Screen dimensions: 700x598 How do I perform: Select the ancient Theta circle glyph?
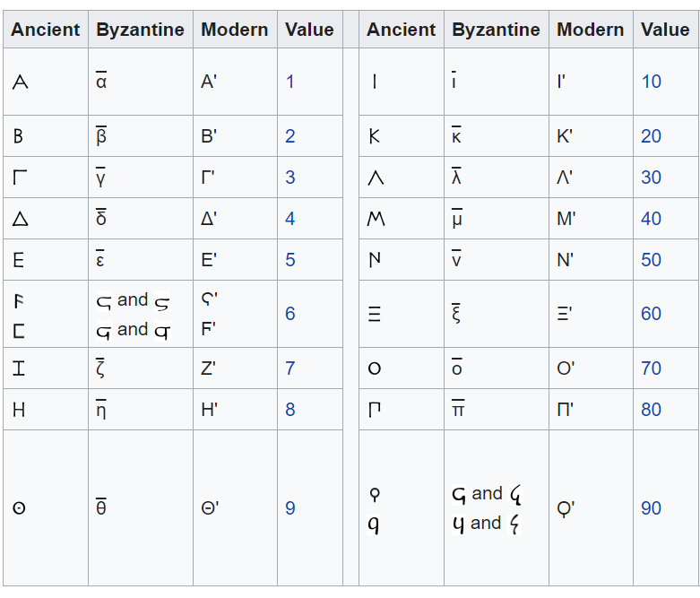point(19,509)
